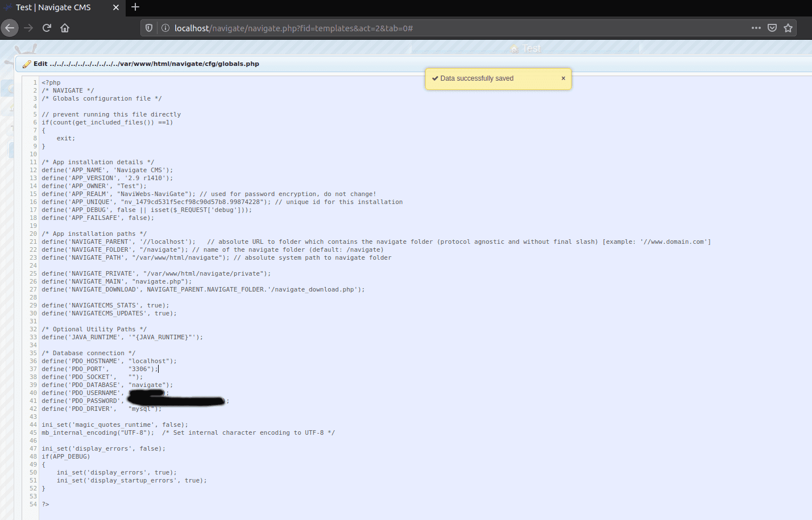Click the pencil Edit icon in dialog title
This screenshot has height=520, width=812.
pos(27,64)
